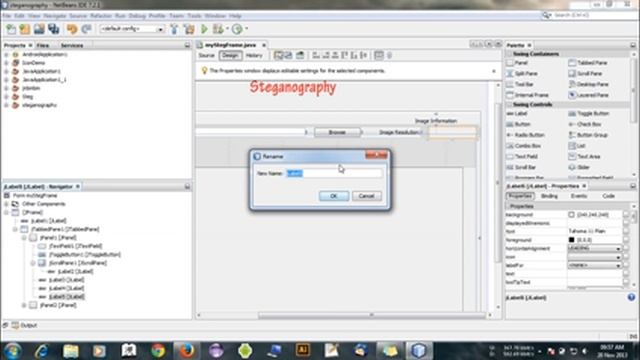Select Check Box in the Palette
The width and height of the screenshot is (640, 360).
coord(584,124)
